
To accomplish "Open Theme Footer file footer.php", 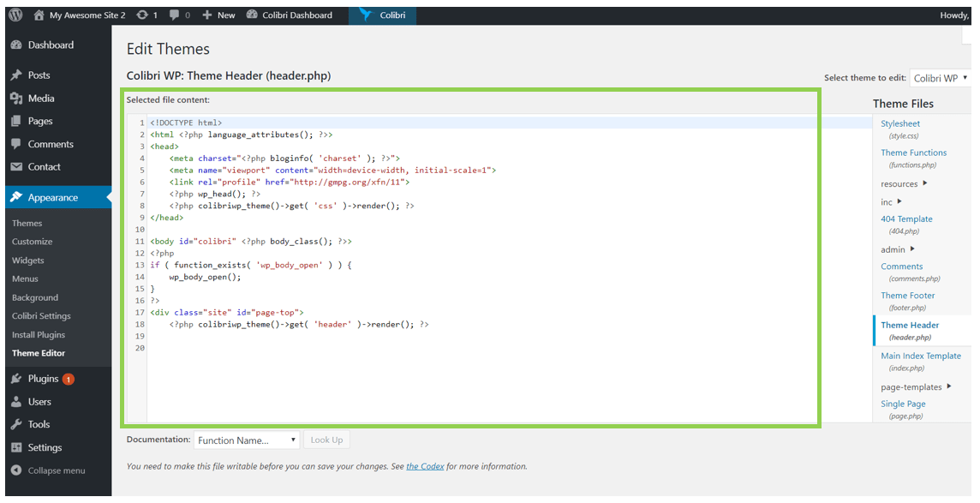I will tap(907, 296).
